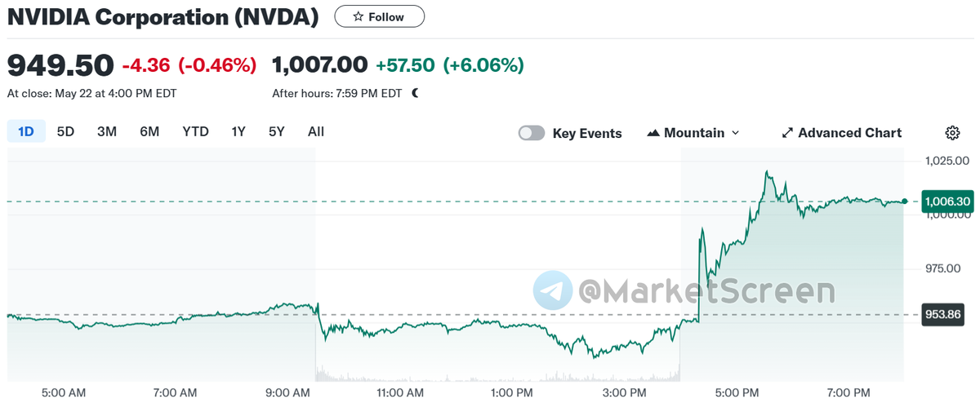Click the Telegram logo watermark
Image resolution: width=980 pixels, height=412 pixels.
553,290
